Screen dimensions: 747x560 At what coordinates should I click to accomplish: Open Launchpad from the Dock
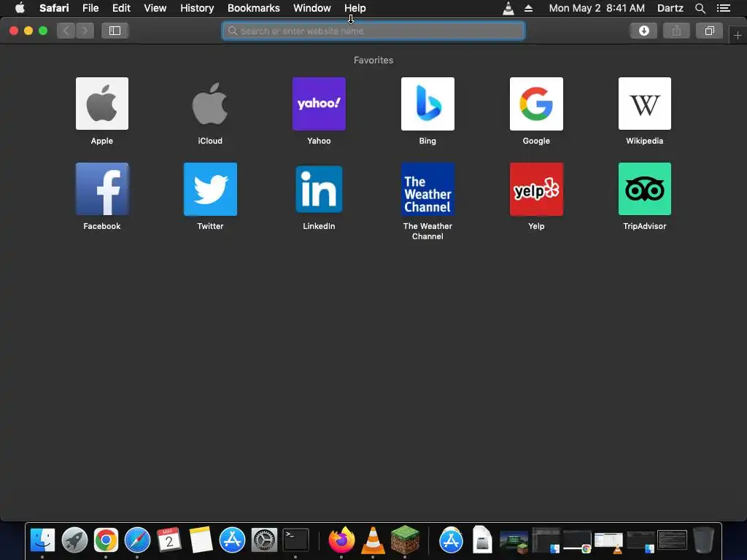pos(74,540)
